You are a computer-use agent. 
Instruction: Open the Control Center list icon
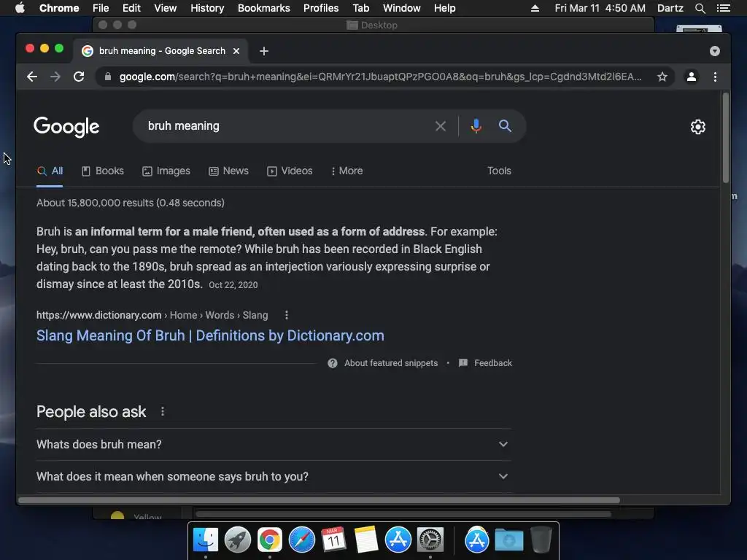(723, 8)
